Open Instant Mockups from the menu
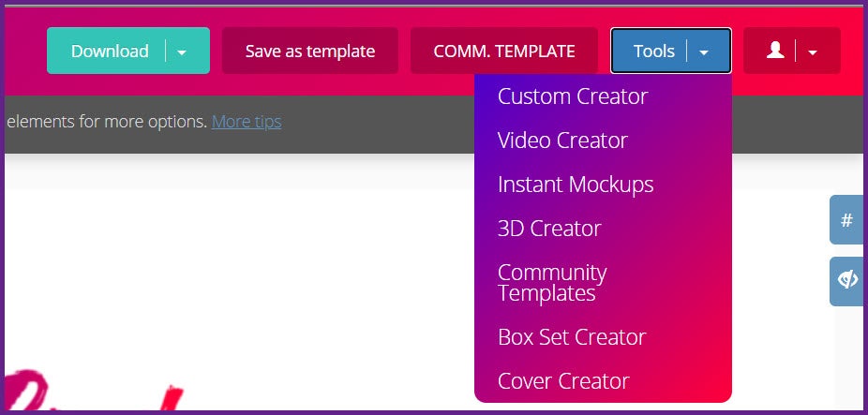The height and width of the screenshot is (415, 868). 576,184
